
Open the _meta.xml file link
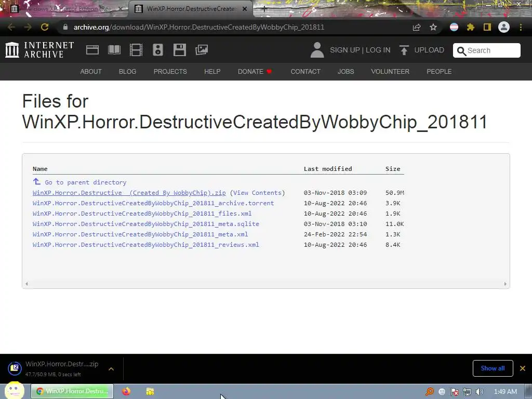click(x=140, y=234)
